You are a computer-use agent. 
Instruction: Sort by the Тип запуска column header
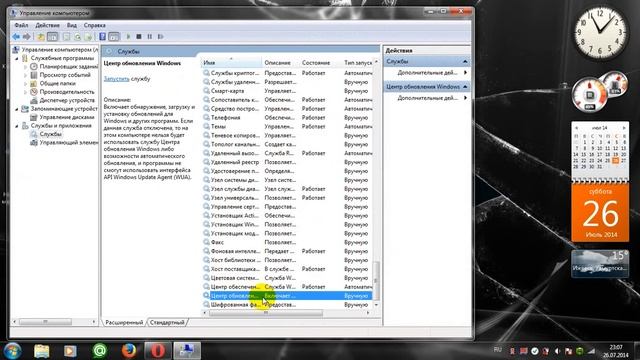(x=358, y=63)
